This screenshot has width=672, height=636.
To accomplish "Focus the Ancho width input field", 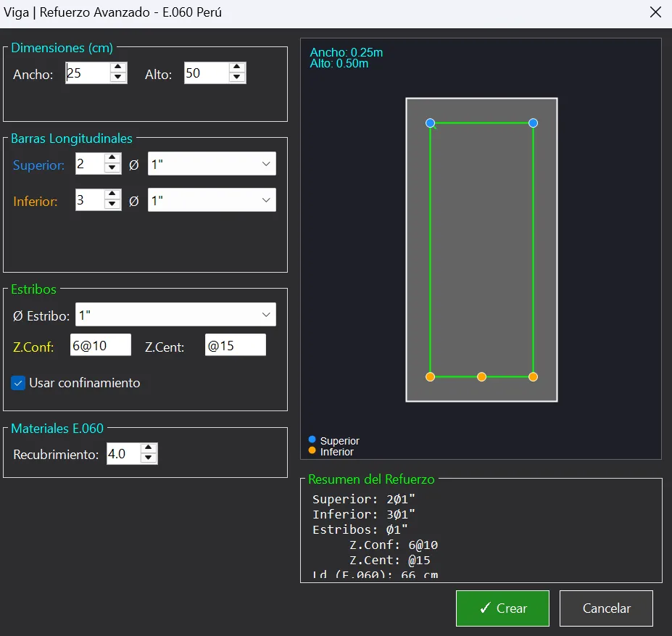I will point(88,73).
